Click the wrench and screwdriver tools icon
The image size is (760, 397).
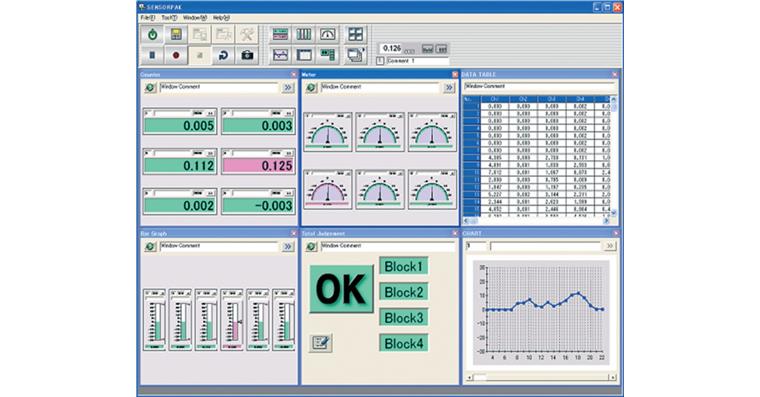point(247,34)
